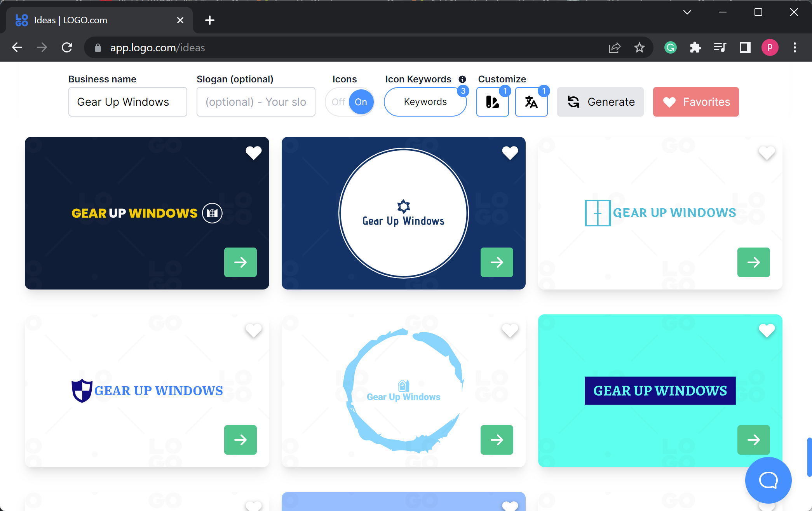The height and width of the screenshot is (511, 812).
Task: Reload the LOGO.com page
Action: tap(67, 47)
